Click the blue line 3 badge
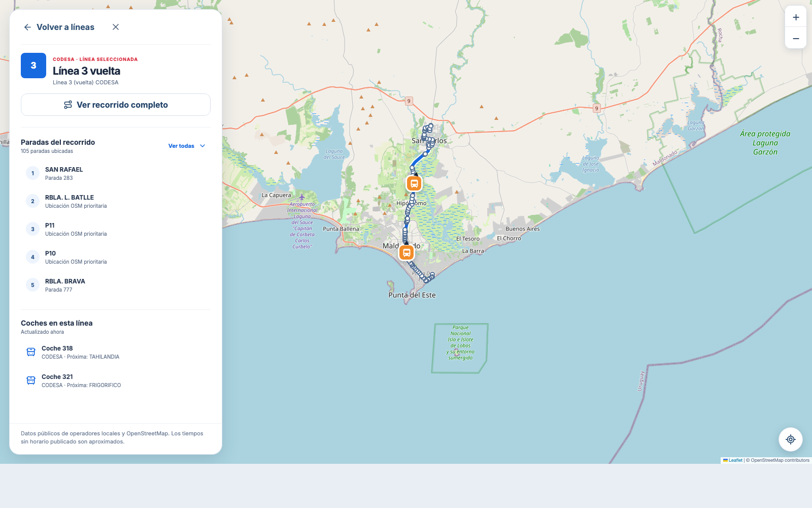Image resolution: width=812 pixels, height=508 pixels. 33,66
